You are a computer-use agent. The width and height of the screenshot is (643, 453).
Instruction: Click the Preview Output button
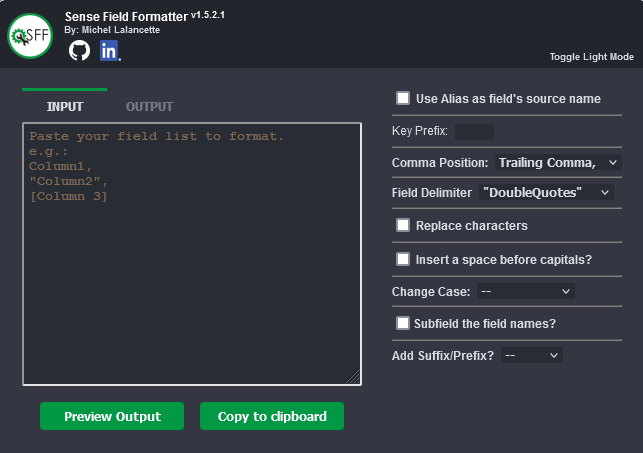(112, 416)
